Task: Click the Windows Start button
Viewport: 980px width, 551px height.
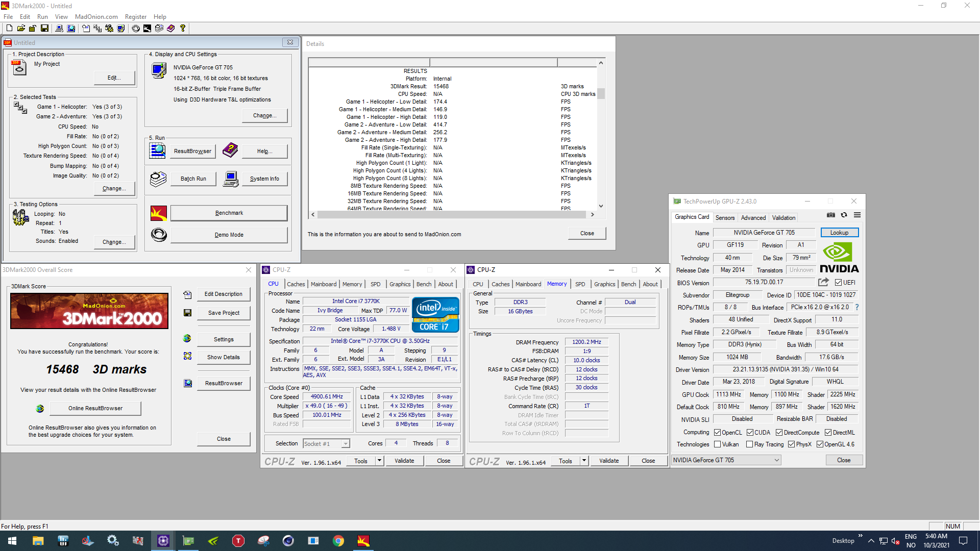Action: coord(12,541)
